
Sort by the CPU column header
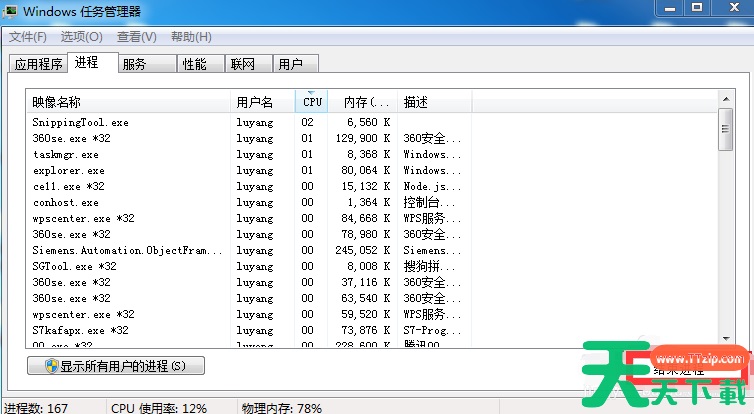coord(312,101)
